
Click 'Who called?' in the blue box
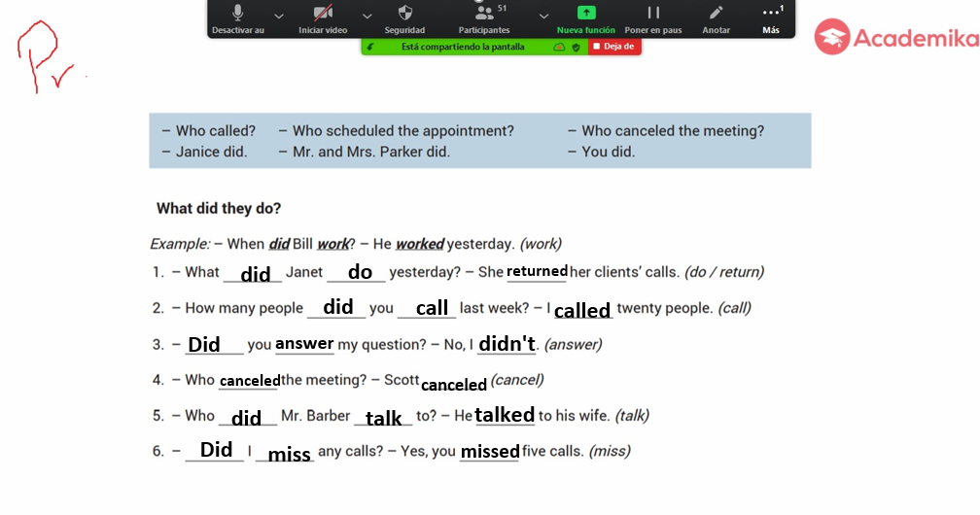click(216, 130)
